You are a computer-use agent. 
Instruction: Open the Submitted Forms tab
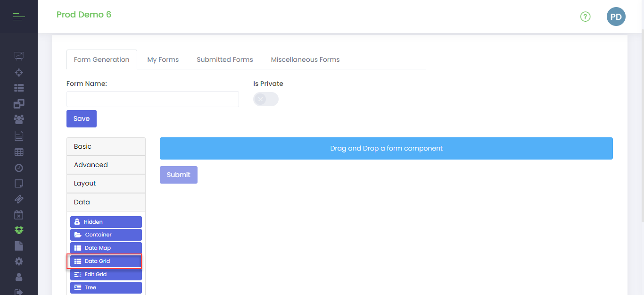224,59
